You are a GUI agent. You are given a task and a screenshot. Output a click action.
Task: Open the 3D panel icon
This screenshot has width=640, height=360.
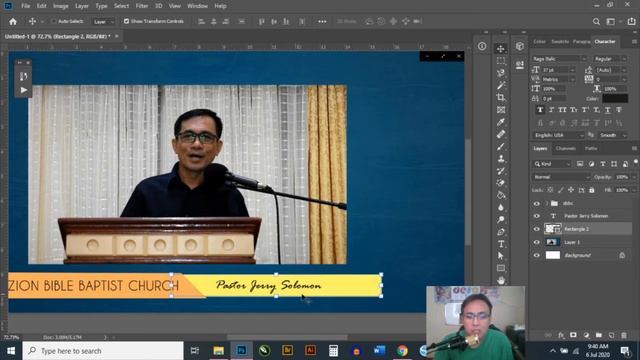tap(520, 46)
